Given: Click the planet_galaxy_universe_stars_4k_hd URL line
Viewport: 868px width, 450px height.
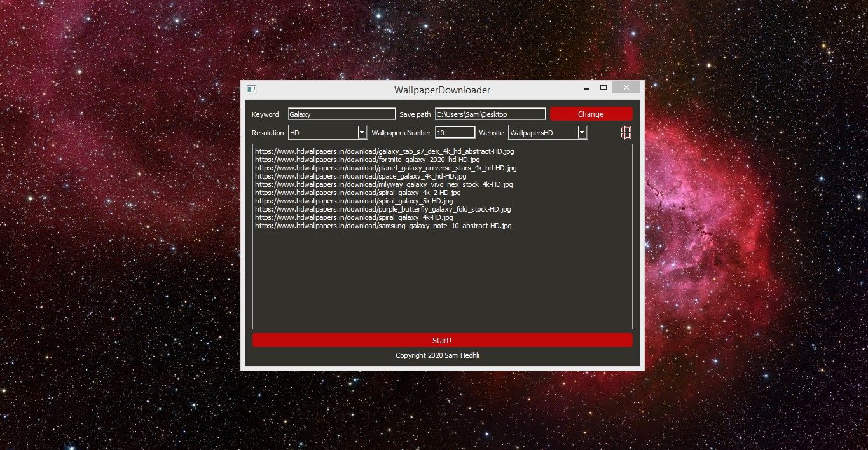Looking at the screenshot, I should (x=385, y=168).
